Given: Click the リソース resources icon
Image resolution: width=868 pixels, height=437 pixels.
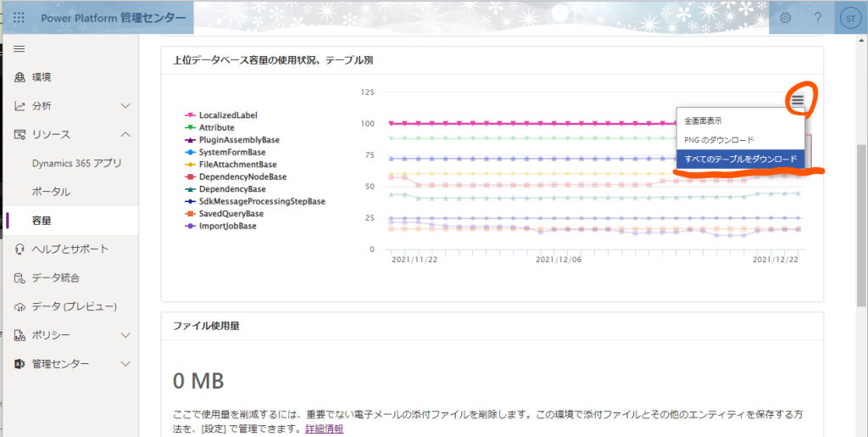Looking at the screenshot, I should [x=19, y=135].
